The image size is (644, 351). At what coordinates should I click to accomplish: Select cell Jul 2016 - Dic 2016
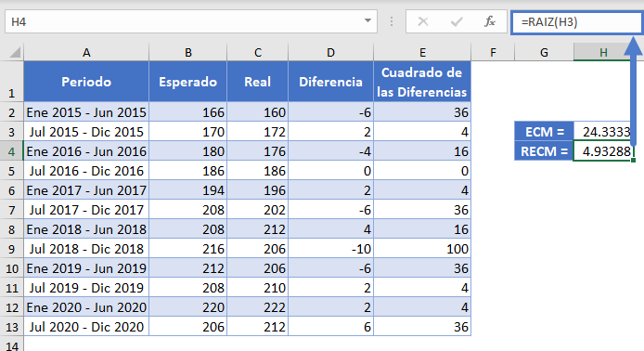(86, 171)
